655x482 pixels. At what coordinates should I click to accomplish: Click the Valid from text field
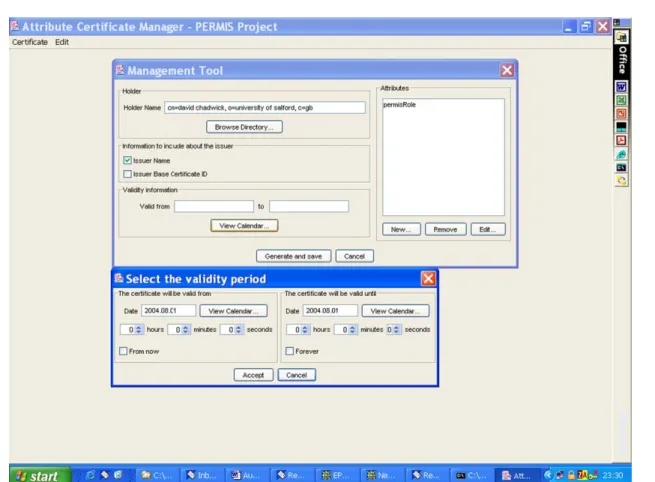214,206
